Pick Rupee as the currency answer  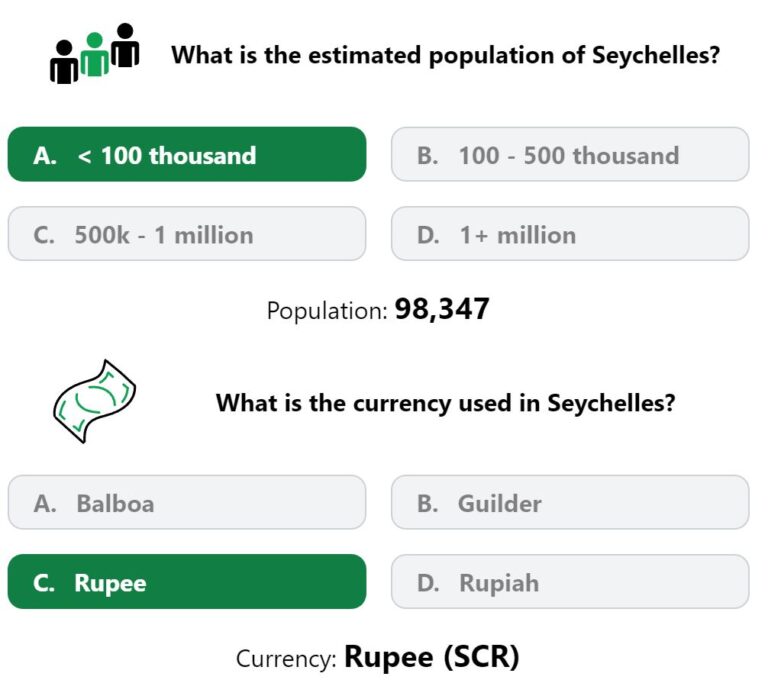pyautogui.click(x=187, y=582)
